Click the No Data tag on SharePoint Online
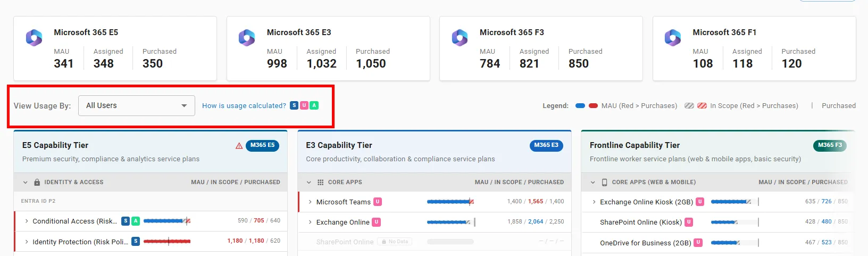This screenshot has height=256, width=868. tap(395, 242)
